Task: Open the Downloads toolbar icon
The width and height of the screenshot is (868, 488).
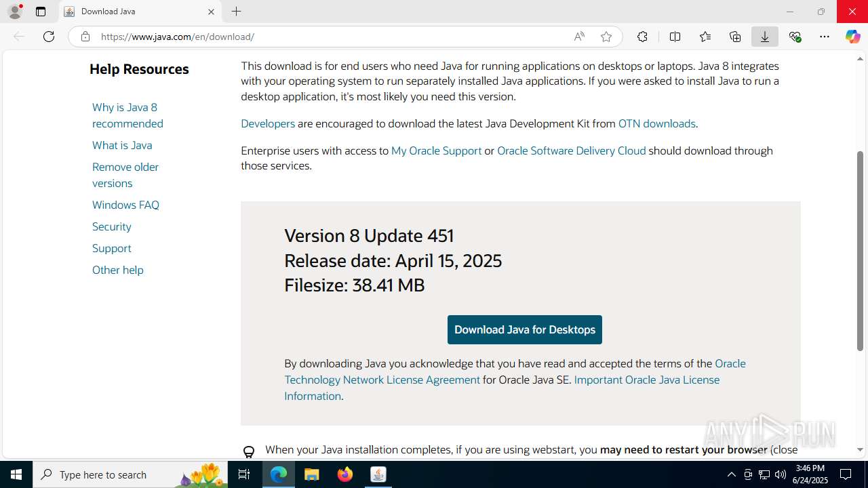Action: click(765, 37)
